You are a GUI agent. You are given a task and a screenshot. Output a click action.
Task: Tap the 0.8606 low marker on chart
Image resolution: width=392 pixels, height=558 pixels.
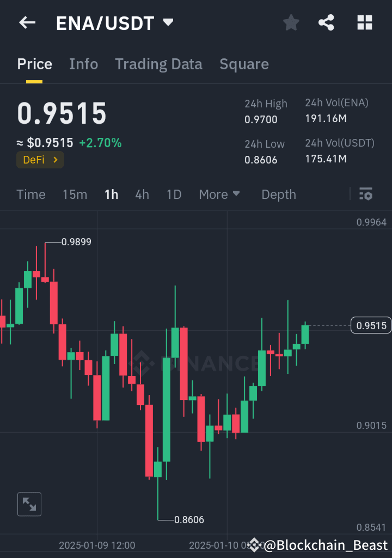(189, 520)
